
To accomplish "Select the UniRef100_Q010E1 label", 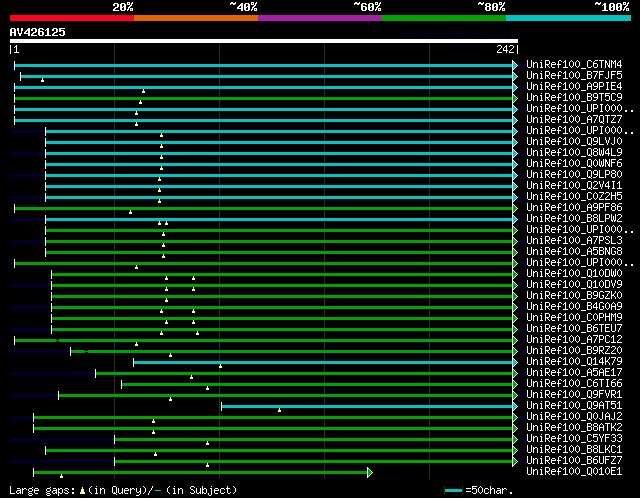I will (x=574, y=472).
